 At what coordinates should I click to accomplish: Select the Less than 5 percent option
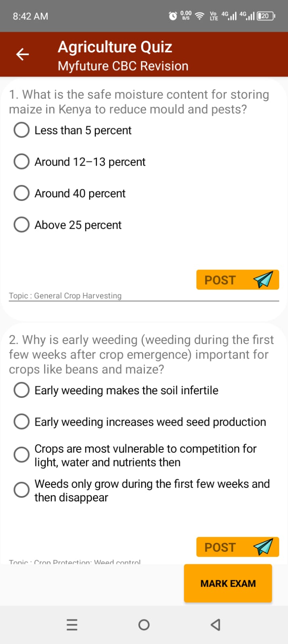pos(21,130)
